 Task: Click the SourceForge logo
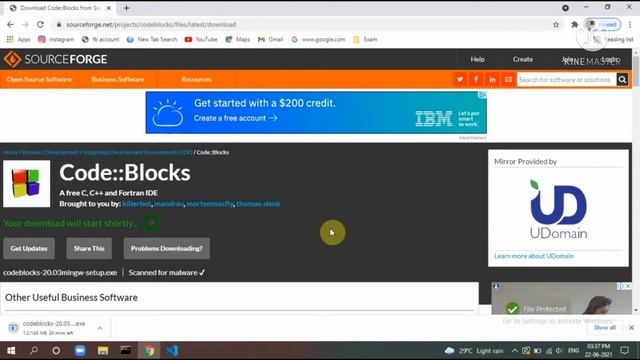coord(56,59)
